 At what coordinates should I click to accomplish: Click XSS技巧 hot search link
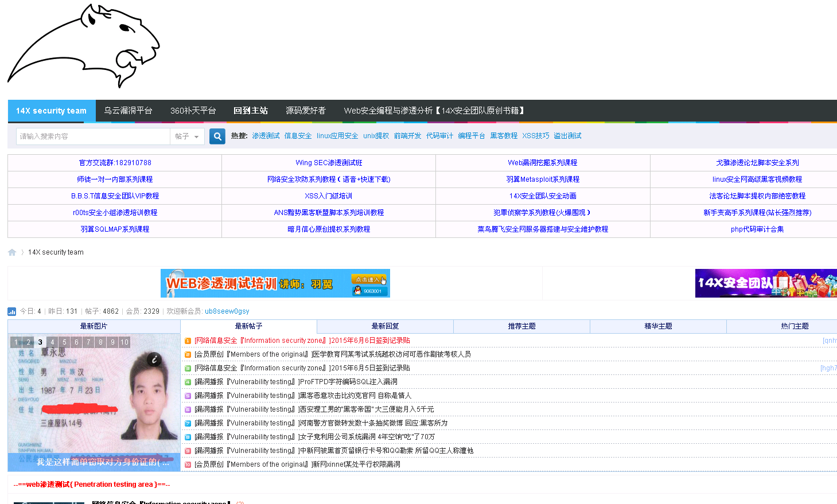coord(536,136)
